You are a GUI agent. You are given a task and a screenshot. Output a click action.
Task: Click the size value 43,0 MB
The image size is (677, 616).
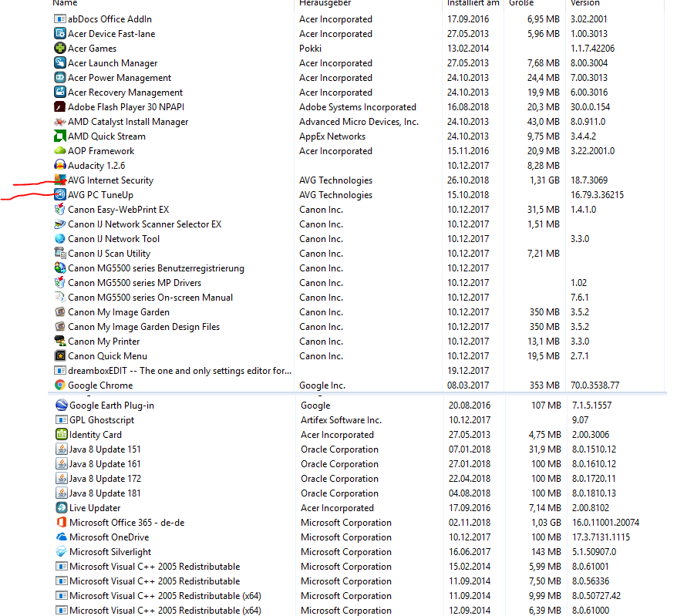[543, 122]
